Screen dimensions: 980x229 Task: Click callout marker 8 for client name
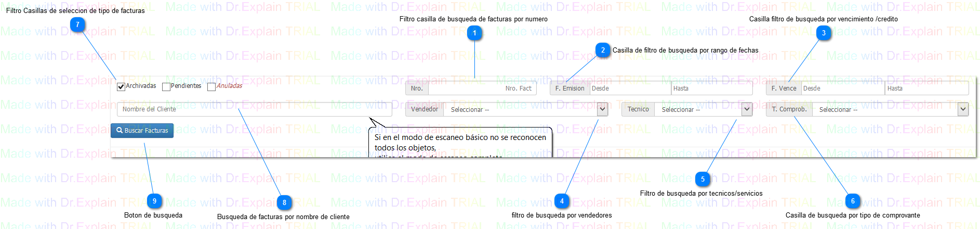(284, 202)
